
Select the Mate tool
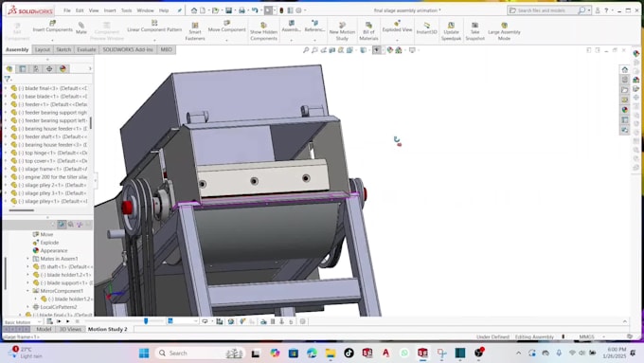81,28
